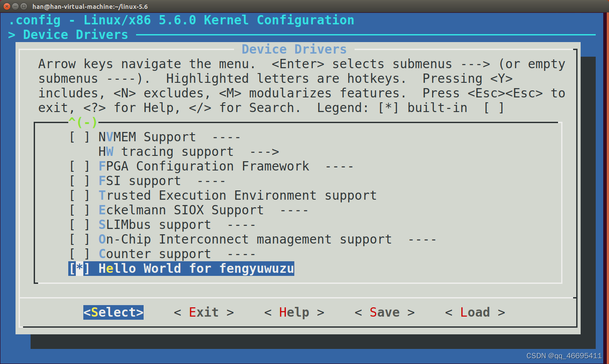
Task: Click the Exit button
Action: point(203,312)
